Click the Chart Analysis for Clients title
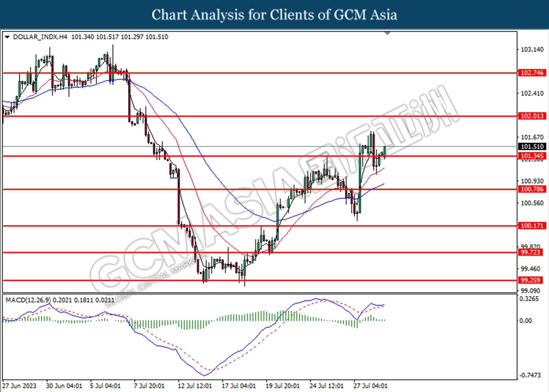 coord(274,15)
